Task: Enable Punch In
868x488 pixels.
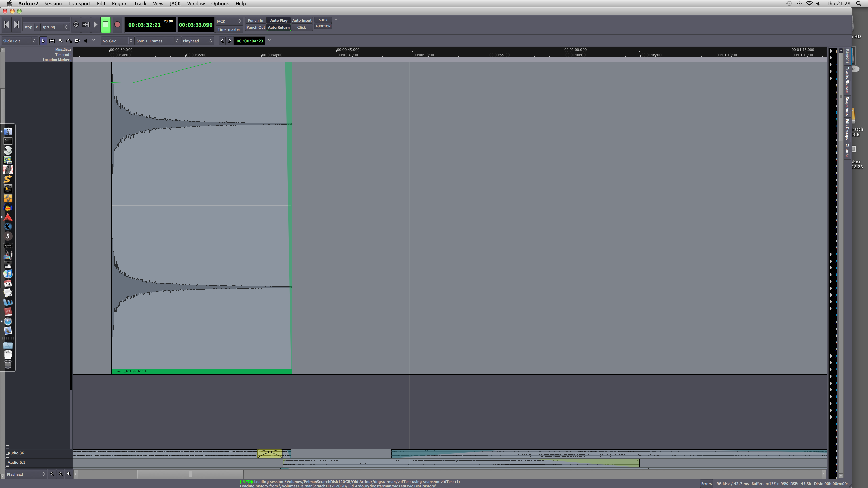Action: coord(255,20)
